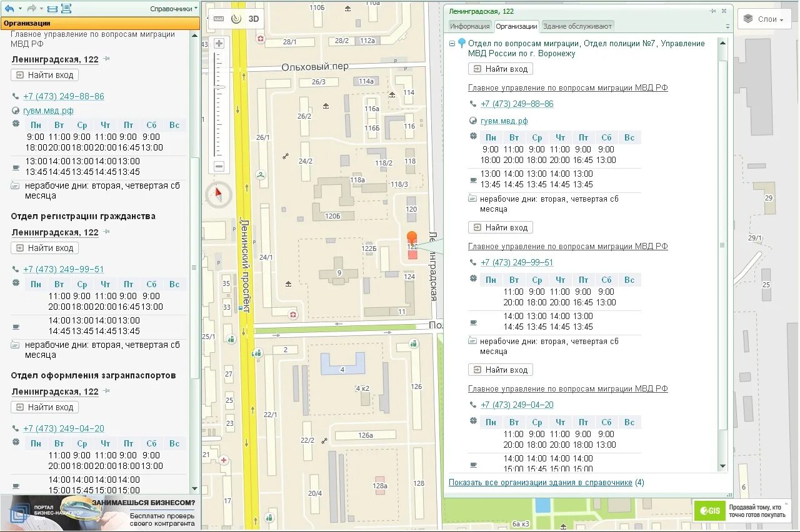Click the Организации panel header
Screen dimensions: 800x532
(100, 24)
